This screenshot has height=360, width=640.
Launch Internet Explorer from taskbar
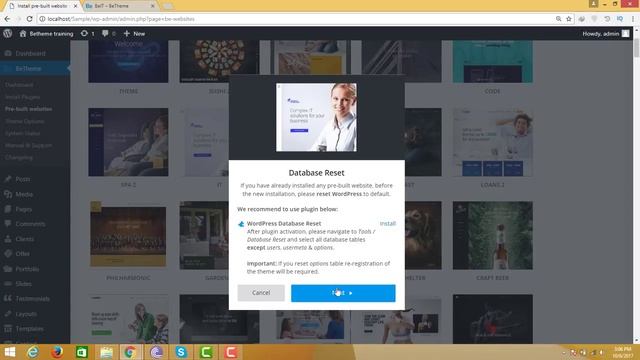(32, 352)
